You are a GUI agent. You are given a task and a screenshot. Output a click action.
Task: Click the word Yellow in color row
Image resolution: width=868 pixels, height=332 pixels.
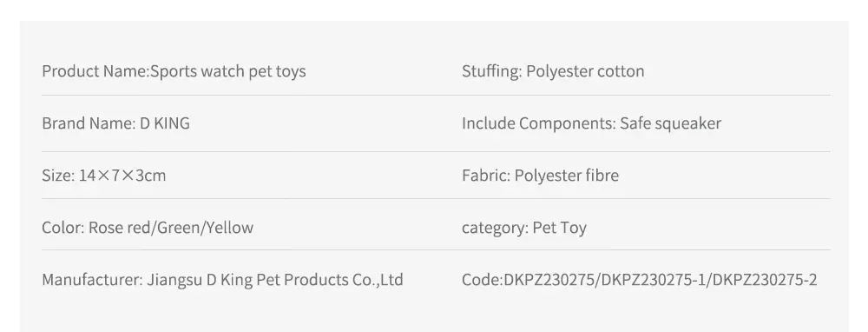coord(230,228)
